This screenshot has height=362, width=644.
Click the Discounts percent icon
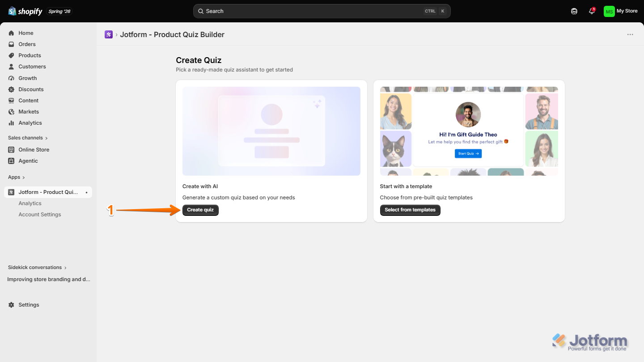[12, 89]
